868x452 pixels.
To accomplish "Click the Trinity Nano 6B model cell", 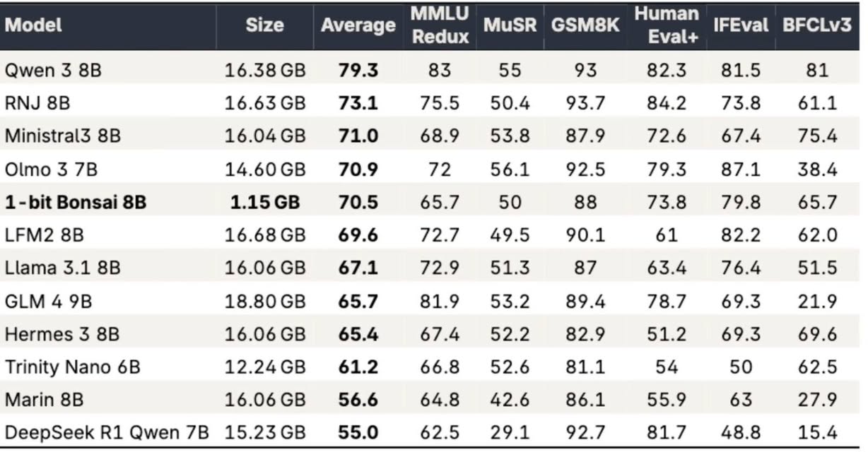I will (73, 367).
